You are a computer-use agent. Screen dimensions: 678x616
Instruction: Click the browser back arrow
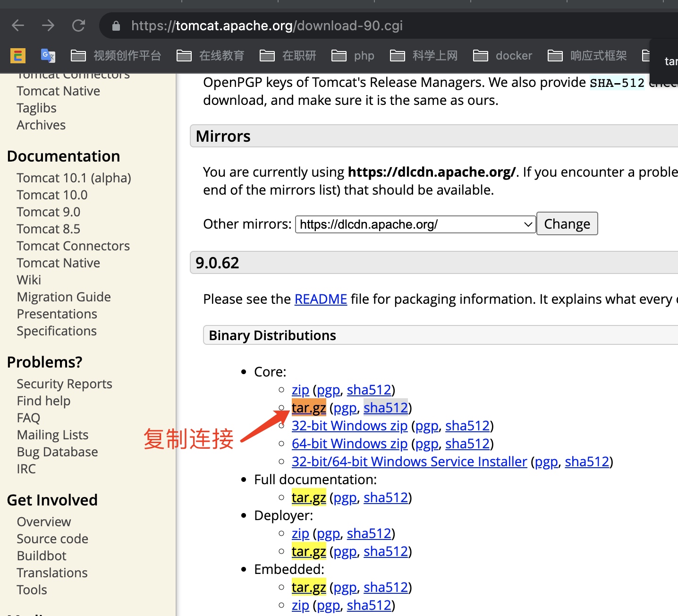pyautogui.click(x=18, y=26)
